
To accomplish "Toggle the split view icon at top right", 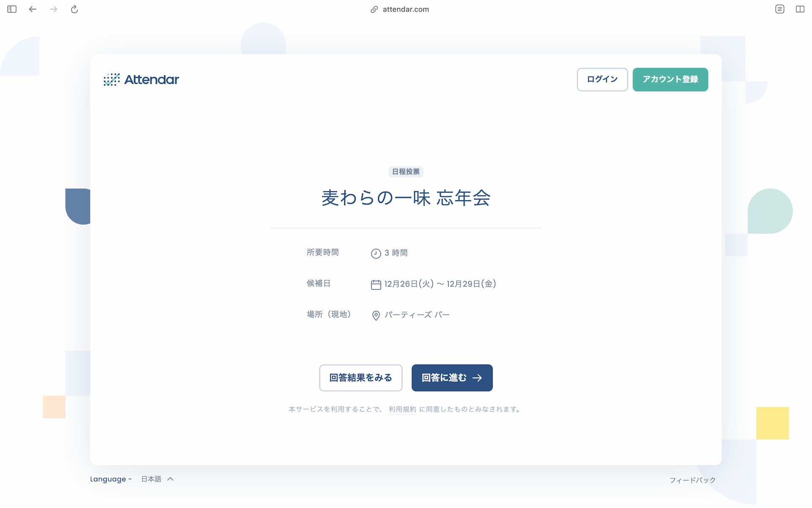I will pos(800,9).
